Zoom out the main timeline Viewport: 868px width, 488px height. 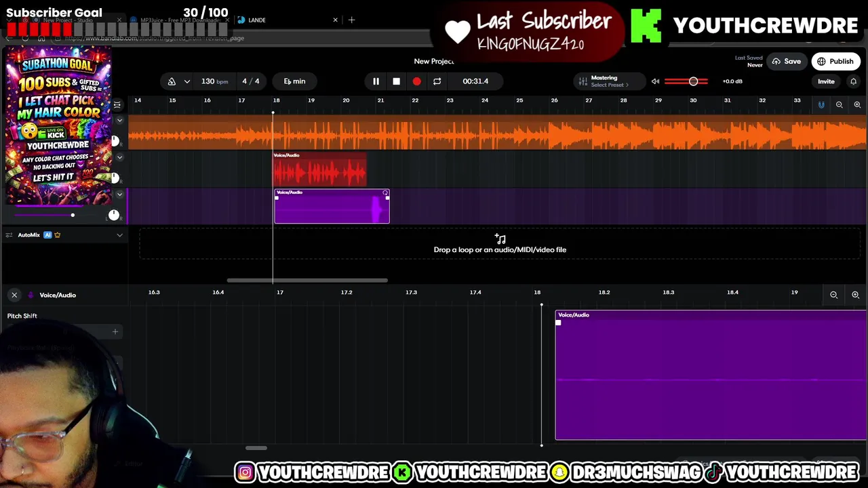[x=839, y=105]
